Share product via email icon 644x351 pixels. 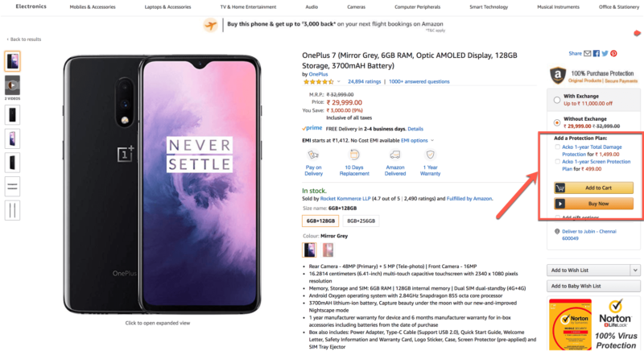pyautogui.click(x=588, y=53)
